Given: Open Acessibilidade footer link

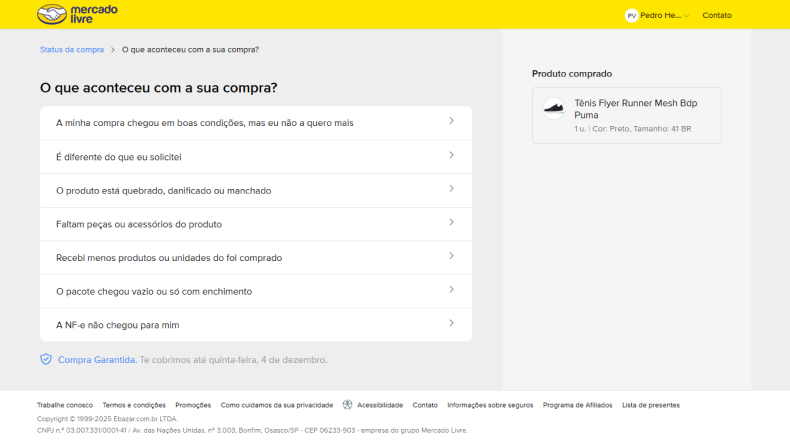Looking at the screenshot, I should [380, 405].
